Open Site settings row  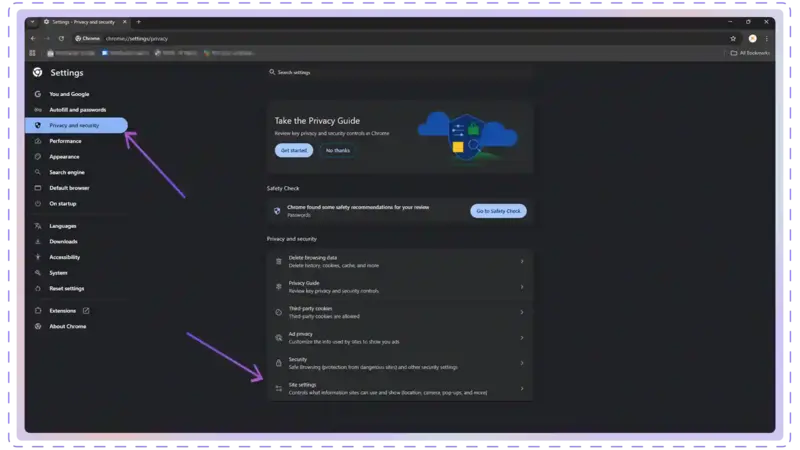pyautogui.click(x=400, y=389)
